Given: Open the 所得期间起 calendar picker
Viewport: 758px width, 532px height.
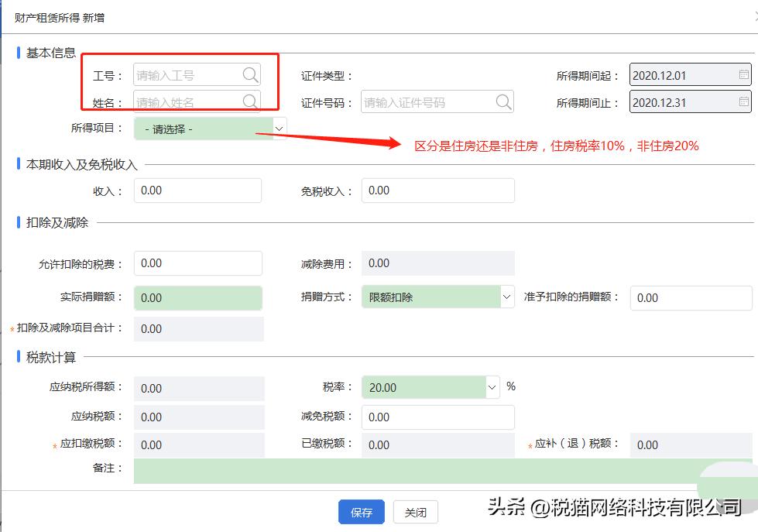Looking at the screenshot, I should (x=745, y=74).
